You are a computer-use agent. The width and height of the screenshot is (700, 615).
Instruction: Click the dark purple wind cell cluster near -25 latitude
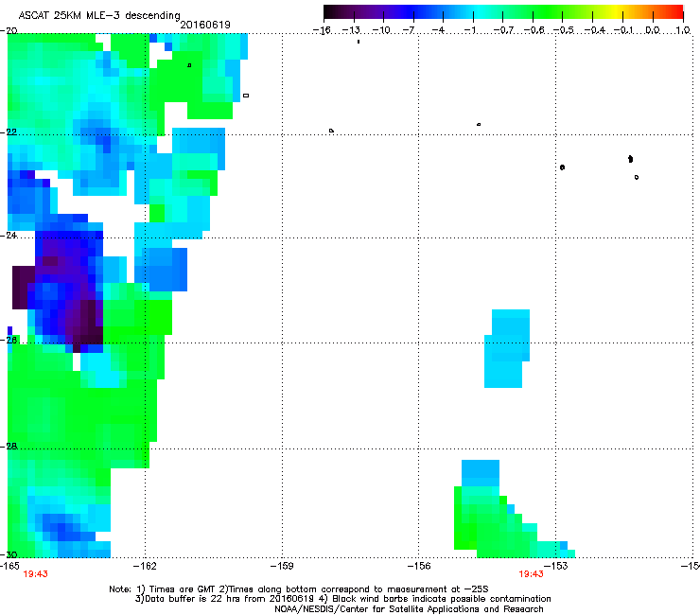[67, 290]
